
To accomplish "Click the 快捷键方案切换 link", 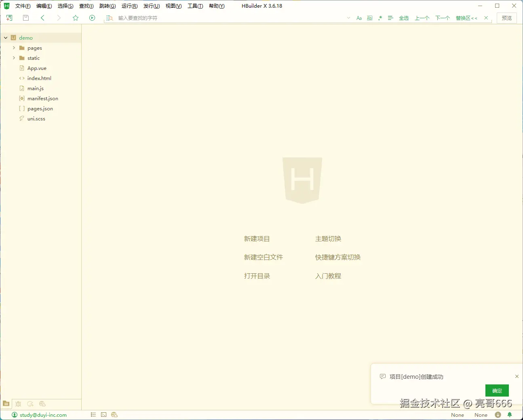I will click(x=338, y=257).
